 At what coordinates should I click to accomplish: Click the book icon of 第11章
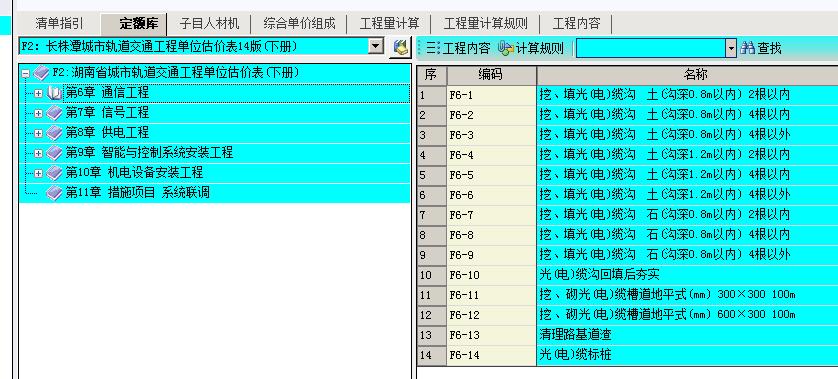[x=54, y=193]
